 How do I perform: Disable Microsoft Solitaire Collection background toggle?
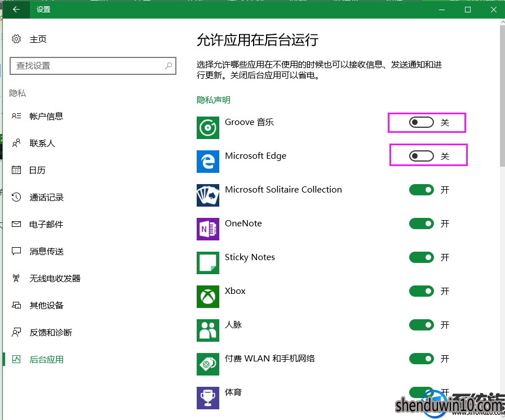click(x=421, y=190)
